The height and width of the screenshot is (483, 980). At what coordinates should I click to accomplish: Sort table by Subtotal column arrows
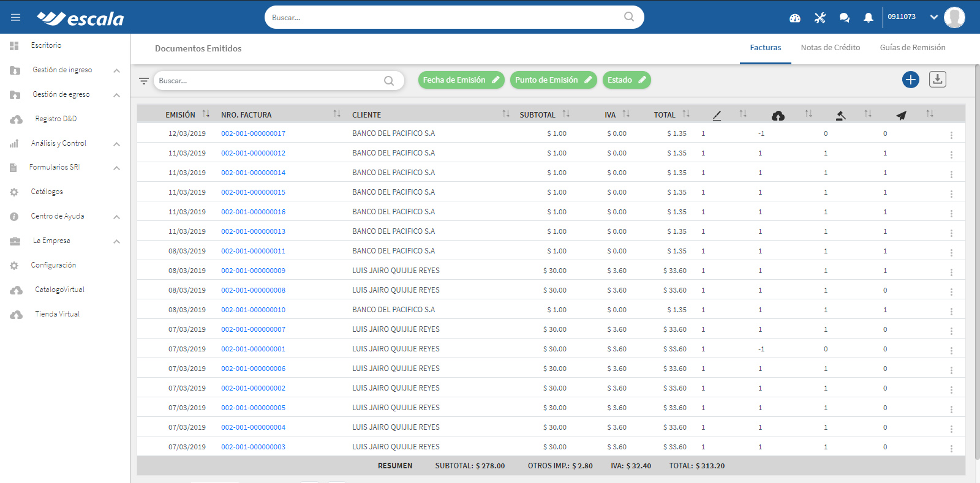pyautogui.click(x=566, y=114)
